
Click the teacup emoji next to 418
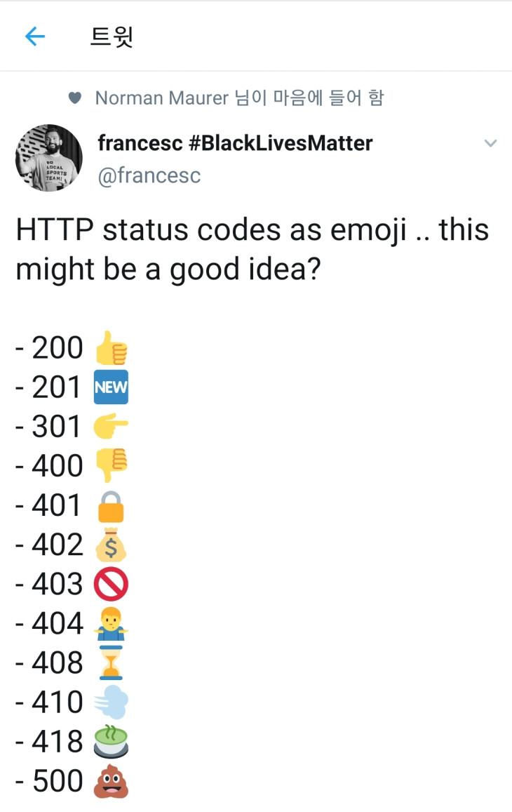coord(111,740)
